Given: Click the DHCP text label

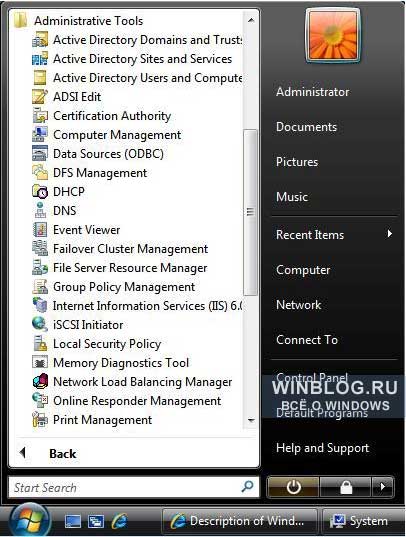Looking at the screenshot, I should tap(69, 192).
